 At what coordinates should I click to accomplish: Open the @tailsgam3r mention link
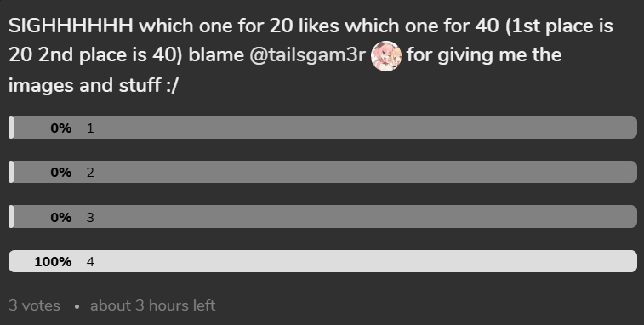pyautogui.click(x=307, y=55)
